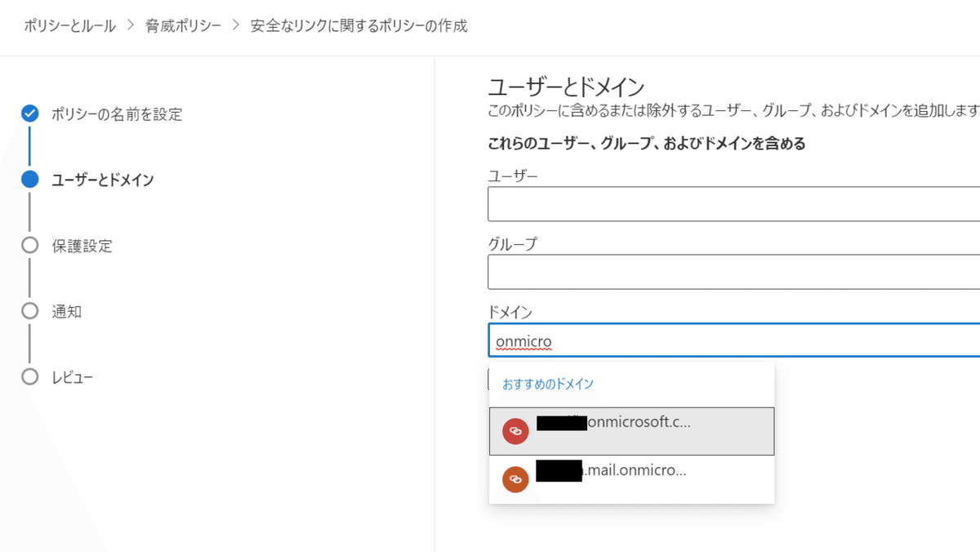980x552 pixels.
Task: Open the 通知 wizard step
Action: click(x=67, y=311)
